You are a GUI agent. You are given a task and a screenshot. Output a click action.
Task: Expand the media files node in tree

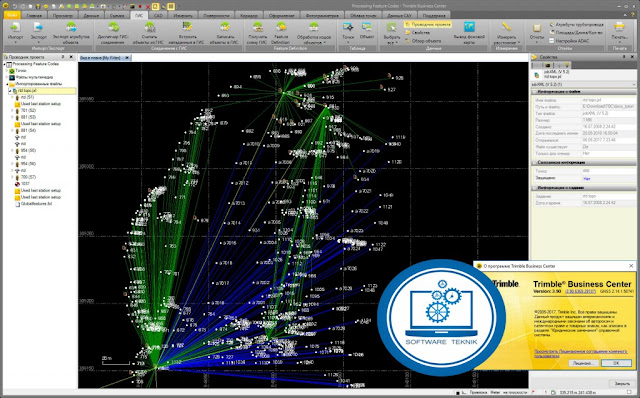coord(7,77)
